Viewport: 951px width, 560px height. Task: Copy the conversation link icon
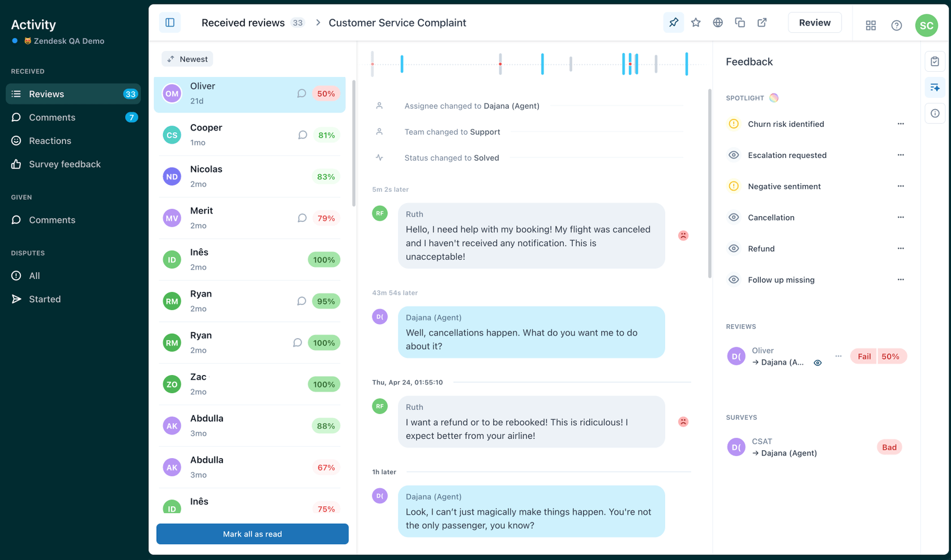coord(739,23)
